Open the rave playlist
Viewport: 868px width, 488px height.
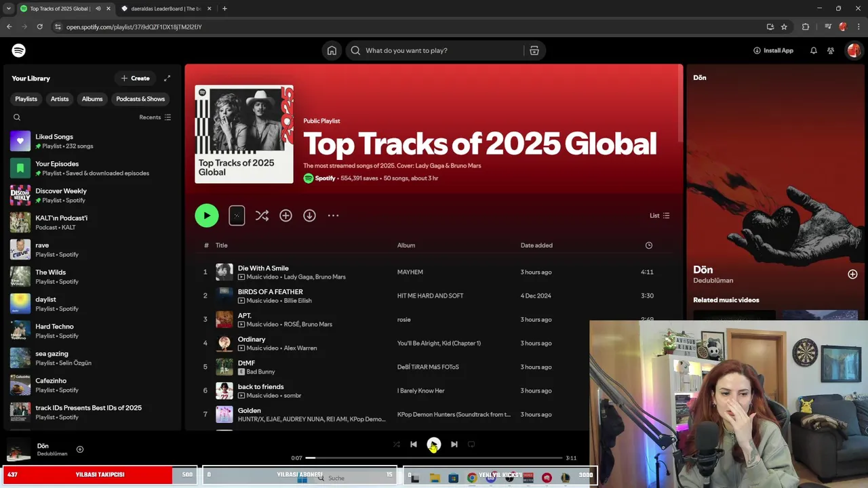click(x=92, y=249)
